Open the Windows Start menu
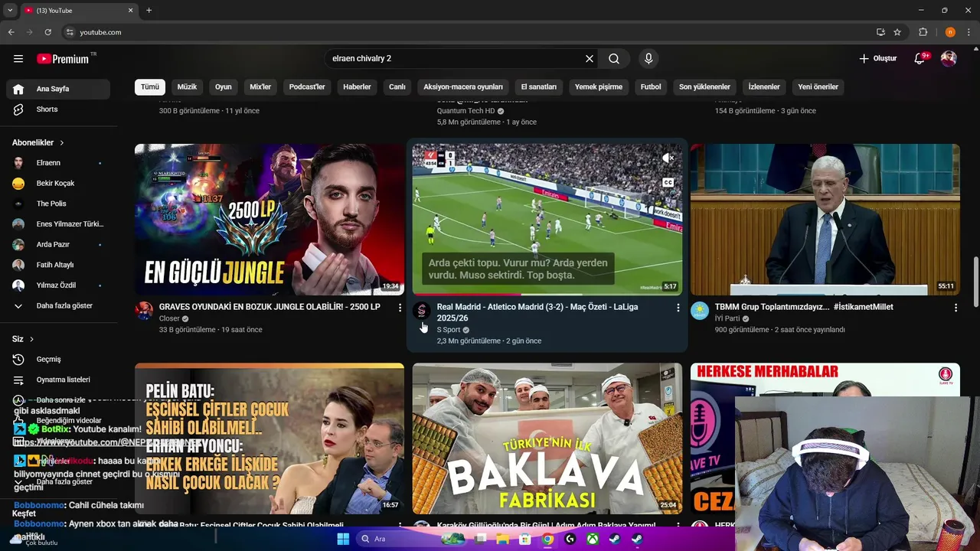 343,539
